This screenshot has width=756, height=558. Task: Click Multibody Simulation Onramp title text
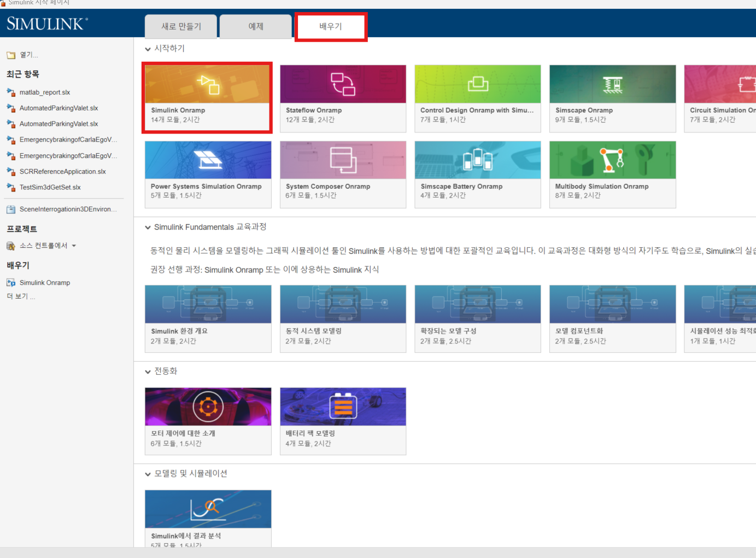click(x=602, y=187)
